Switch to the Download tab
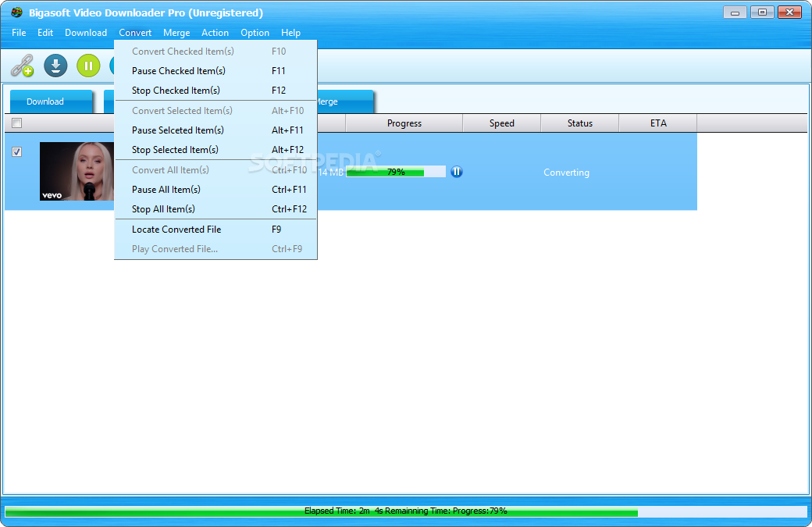 coord(51,101)
